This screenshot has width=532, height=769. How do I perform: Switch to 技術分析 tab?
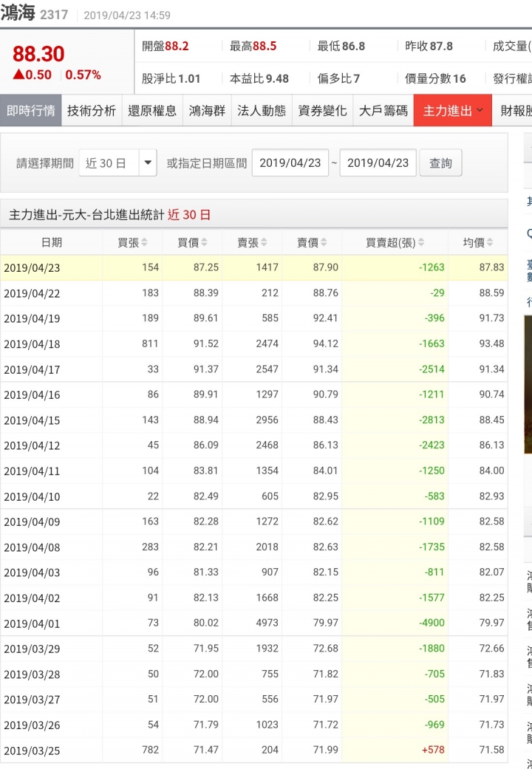[92, 110]
